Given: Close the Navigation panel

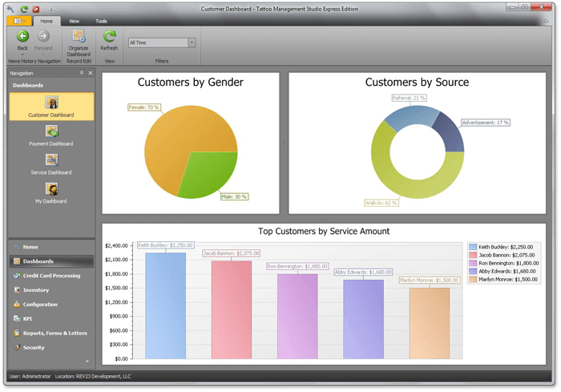Looking at the screenshot, I should coord(91,73).
